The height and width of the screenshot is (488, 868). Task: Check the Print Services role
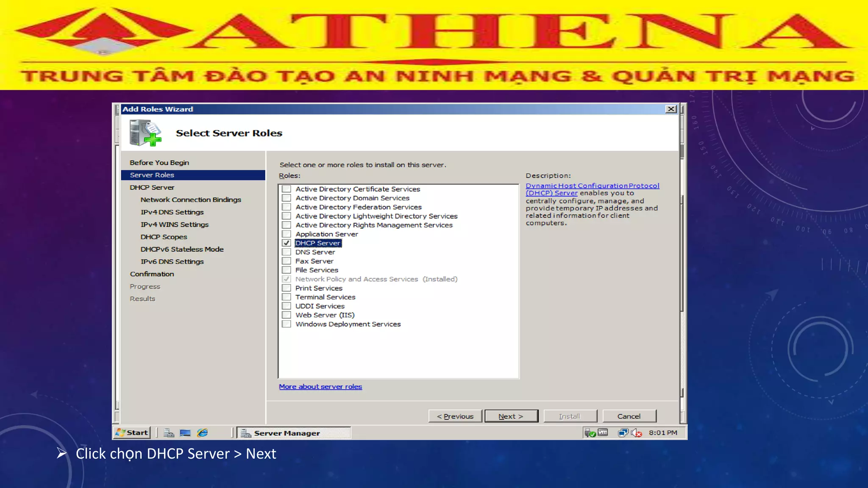(287, 288)
